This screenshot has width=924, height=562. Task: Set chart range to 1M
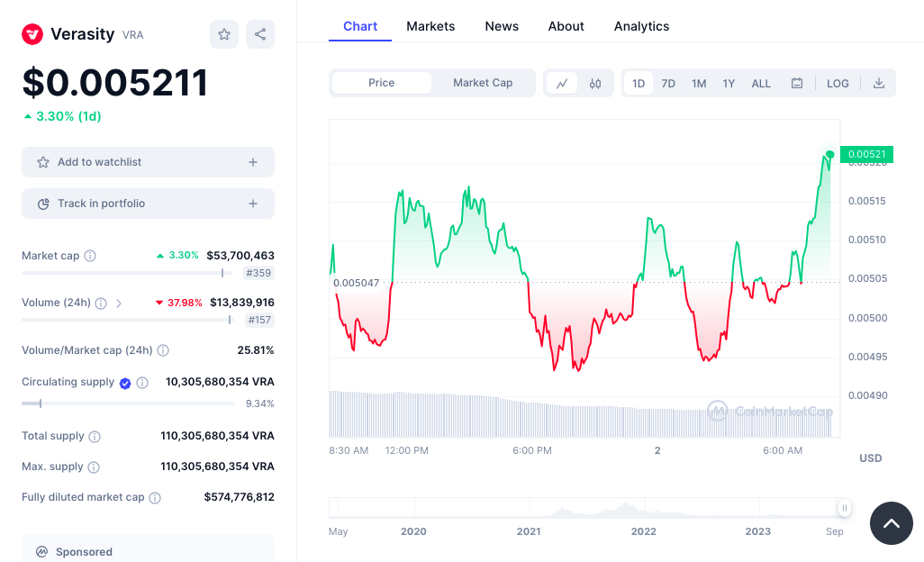click(699, 83)
